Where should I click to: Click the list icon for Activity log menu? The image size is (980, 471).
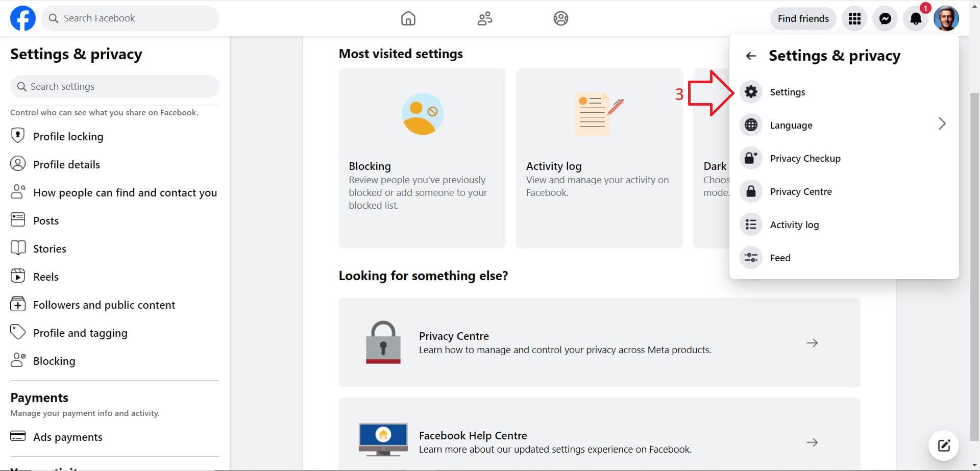point(751,225)
